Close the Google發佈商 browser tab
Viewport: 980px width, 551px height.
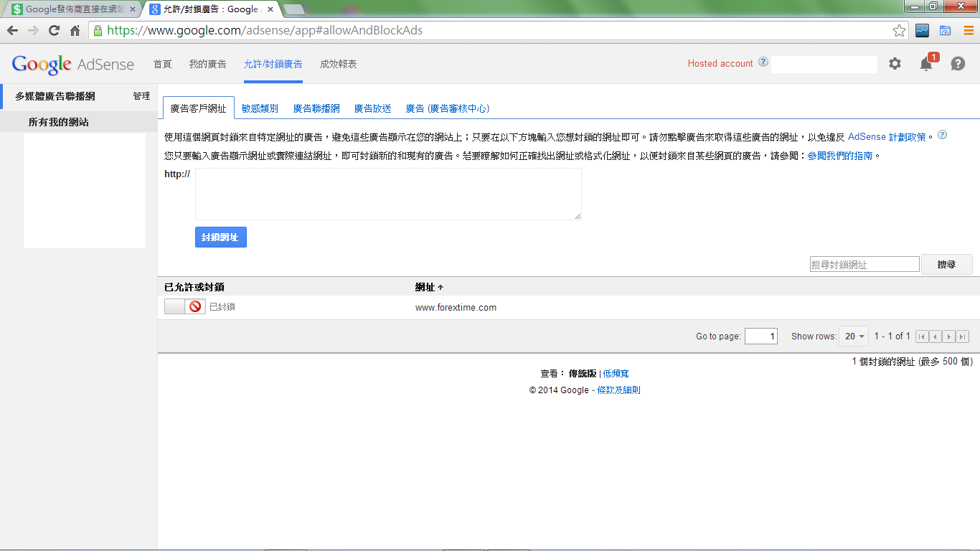(132, 9)
